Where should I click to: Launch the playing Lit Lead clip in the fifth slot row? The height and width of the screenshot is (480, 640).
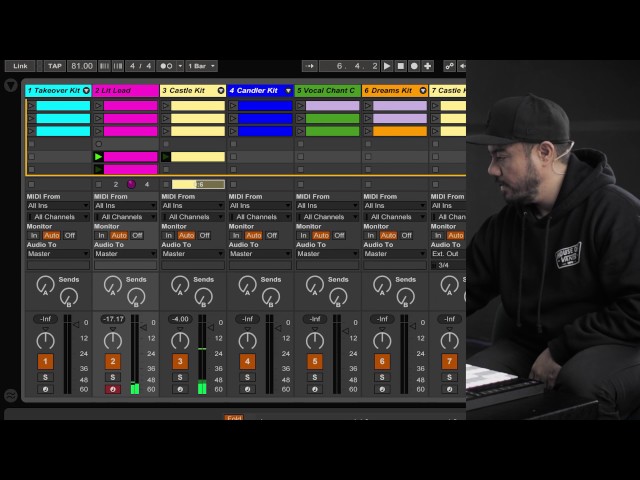(98, 156)
